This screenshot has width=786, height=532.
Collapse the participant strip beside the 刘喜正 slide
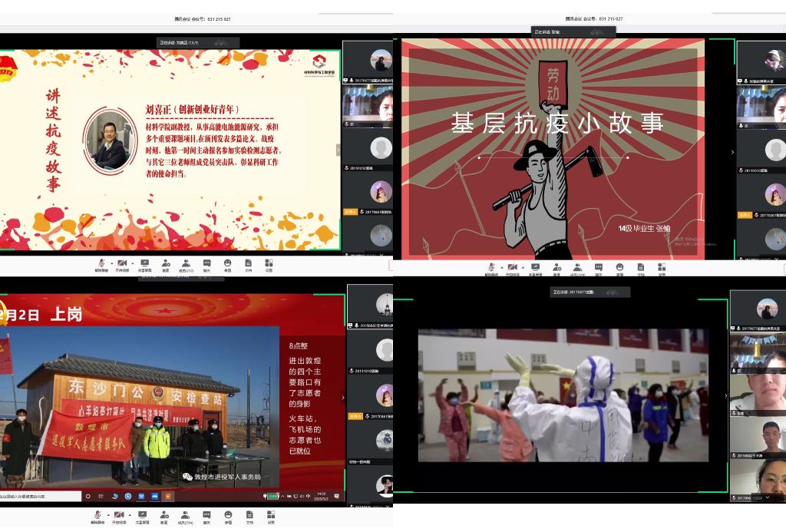339,150
